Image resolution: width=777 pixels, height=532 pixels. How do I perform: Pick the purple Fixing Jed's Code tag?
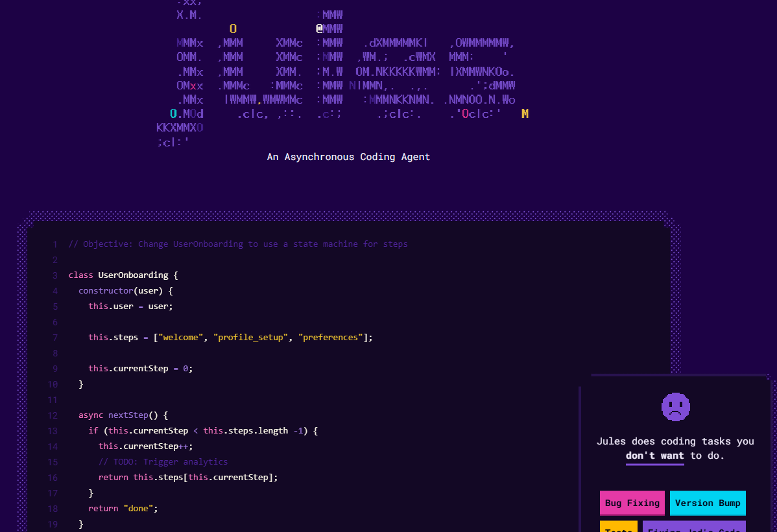[x=693, y=527]
